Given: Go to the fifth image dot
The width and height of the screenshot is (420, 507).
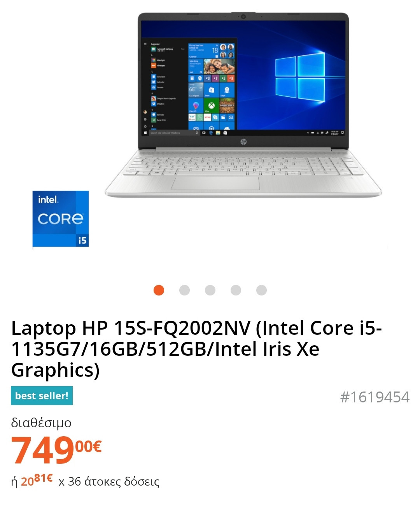Looking at the screenshot, I should point(261,290).
